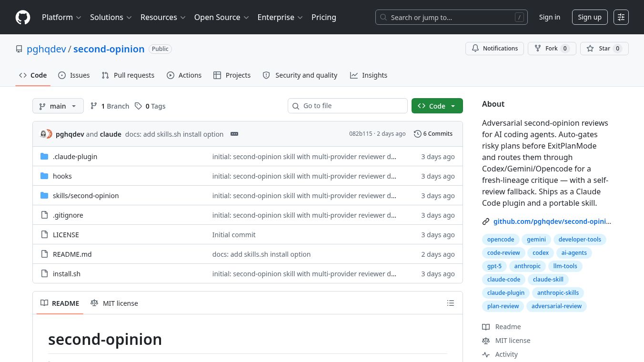The height and width of the screenshot is (362, 644).
Task: Click the developer-tools topic tag
Action: coord(580,240)
